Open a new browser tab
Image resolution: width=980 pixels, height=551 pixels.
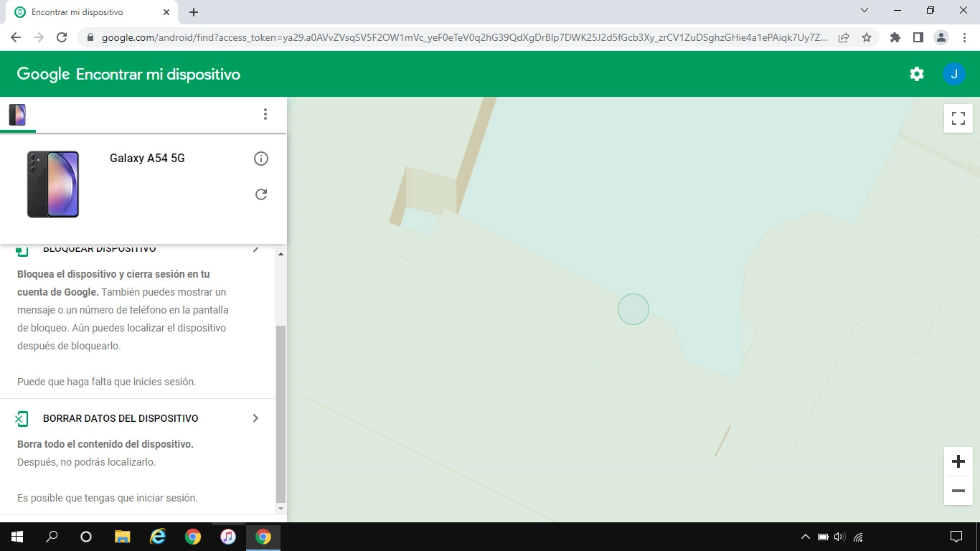pos(194,12)
